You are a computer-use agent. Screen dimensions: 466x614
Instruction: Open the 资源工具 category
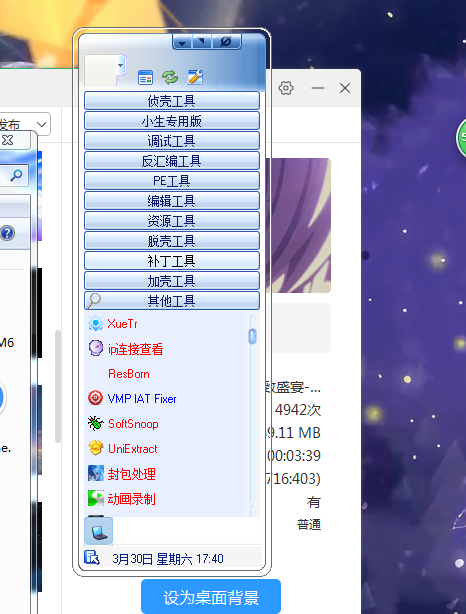172,220
